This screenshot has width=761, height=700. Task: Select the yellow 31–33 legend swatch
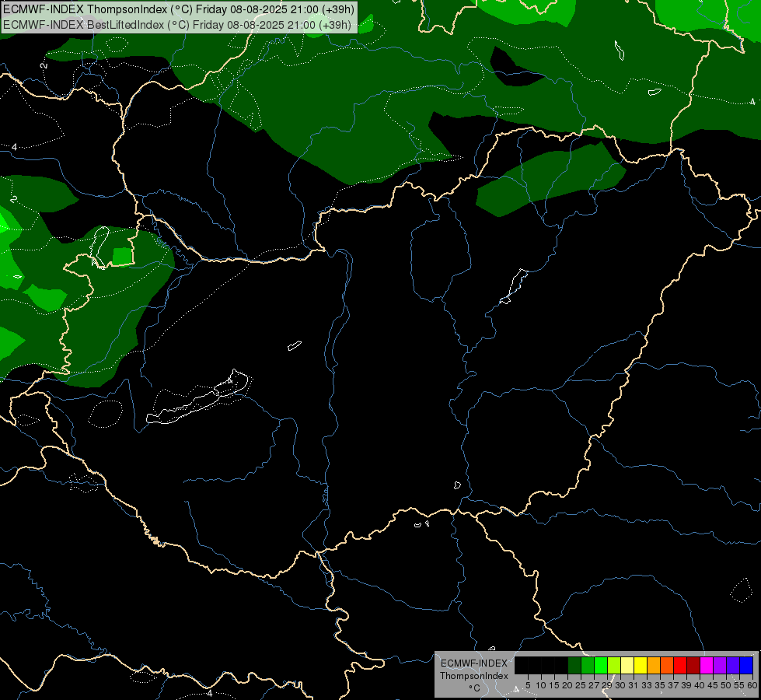641,666
